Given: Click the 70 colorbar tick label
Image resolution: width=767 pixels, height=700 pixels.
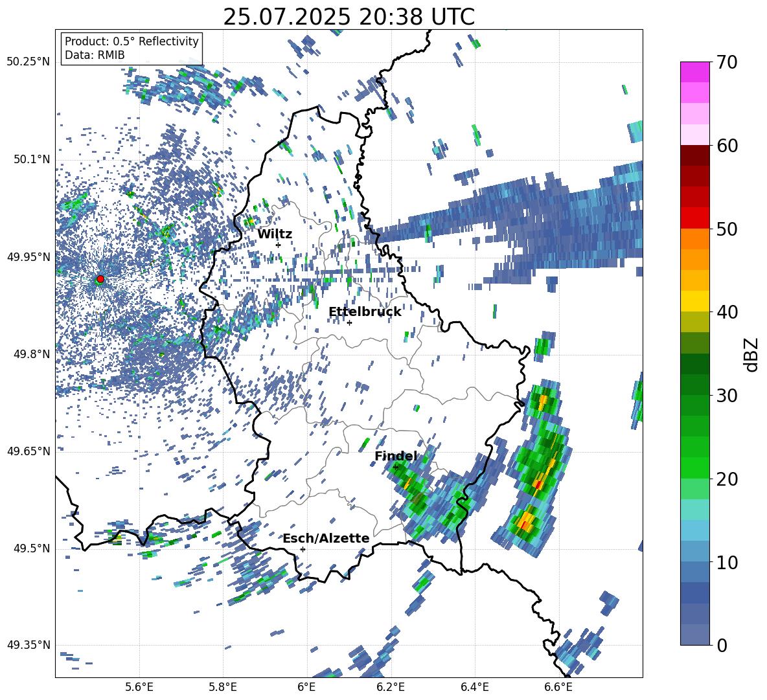Looking at the screenshot, I should [x=727, y=63].
